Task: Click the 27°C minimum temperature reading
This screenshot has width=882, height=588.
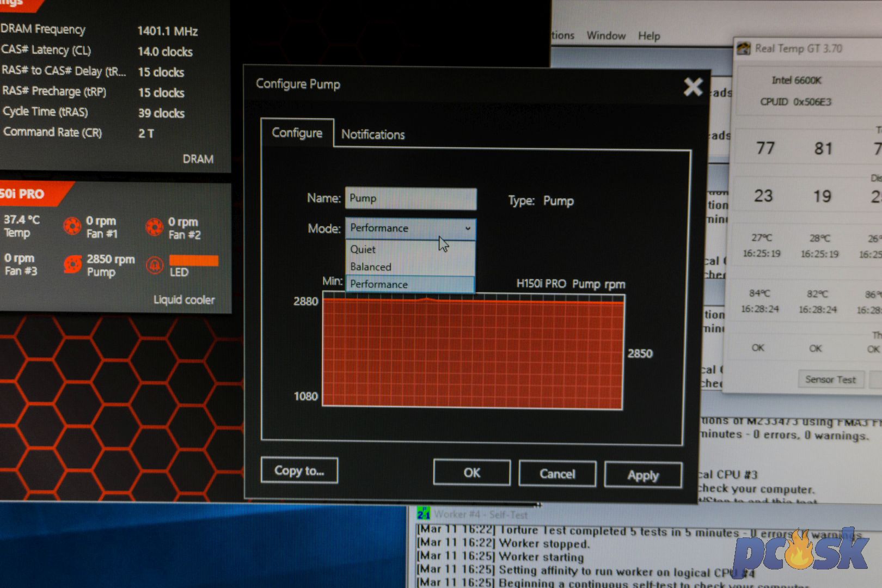Action: [762, 238]
